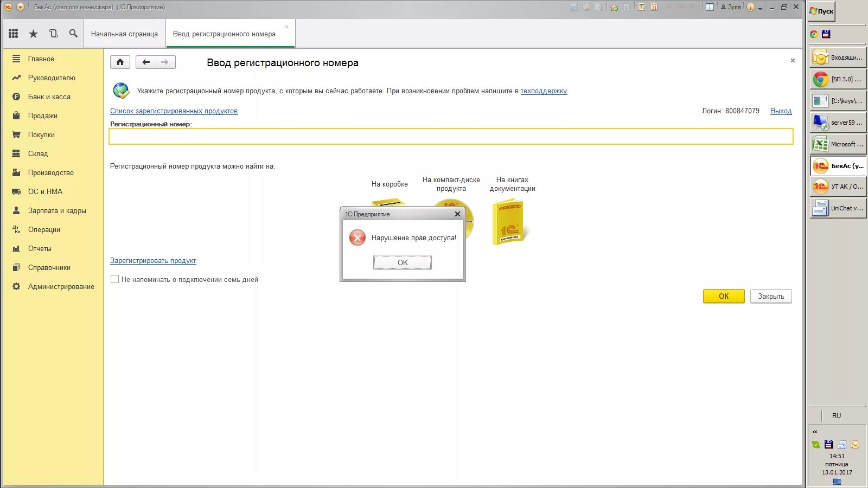
Task: Open the main menu arrow in title bar
Action: coord(21,7)
